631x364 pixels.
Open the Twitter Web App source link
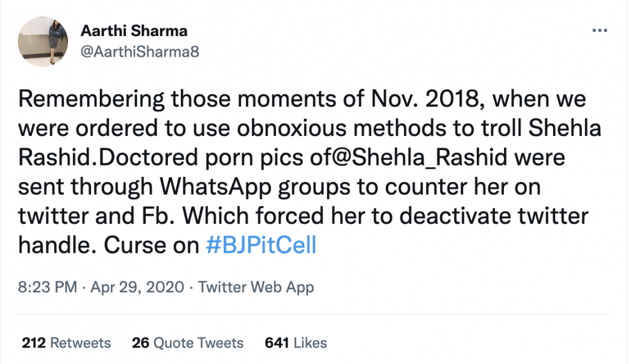pos(256,288)
